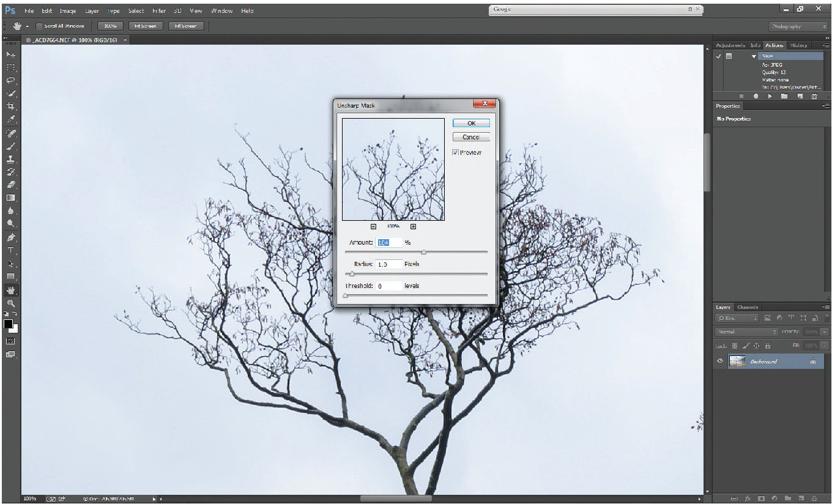The image size is (832, 504).
Task: Select the Quick Selection tool
Action: 11,94
